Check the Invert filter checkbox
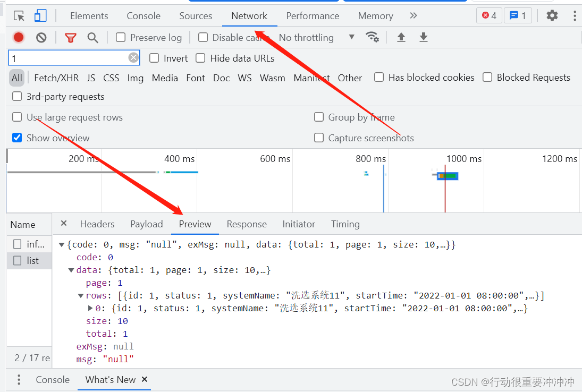 (x=154, y=58)
